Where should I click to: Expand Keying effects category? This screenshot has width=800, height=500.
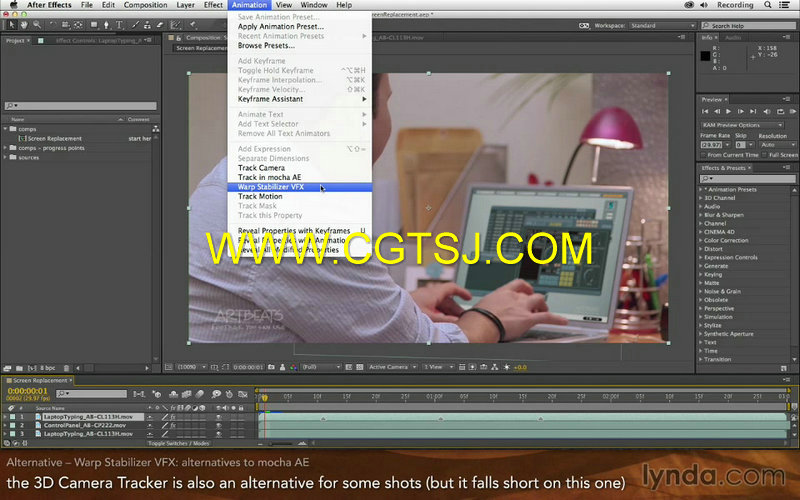click(x=701, y=274)
